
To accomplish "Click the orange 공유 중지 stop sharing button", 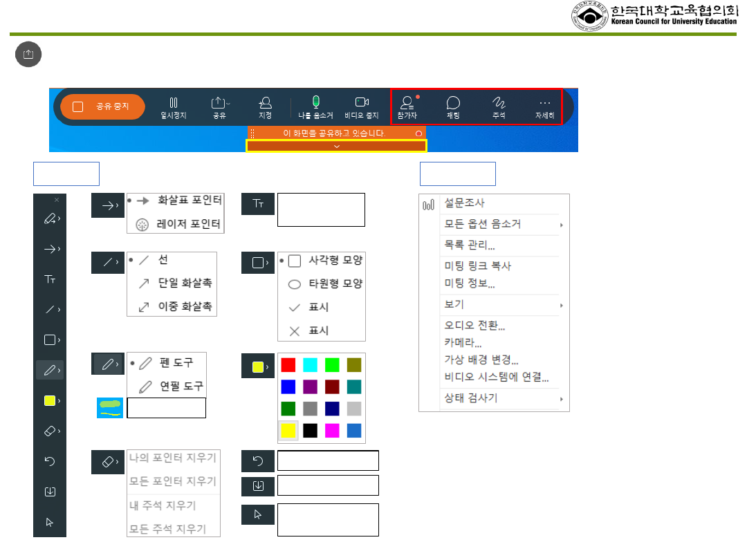I will tap(103, 107).
